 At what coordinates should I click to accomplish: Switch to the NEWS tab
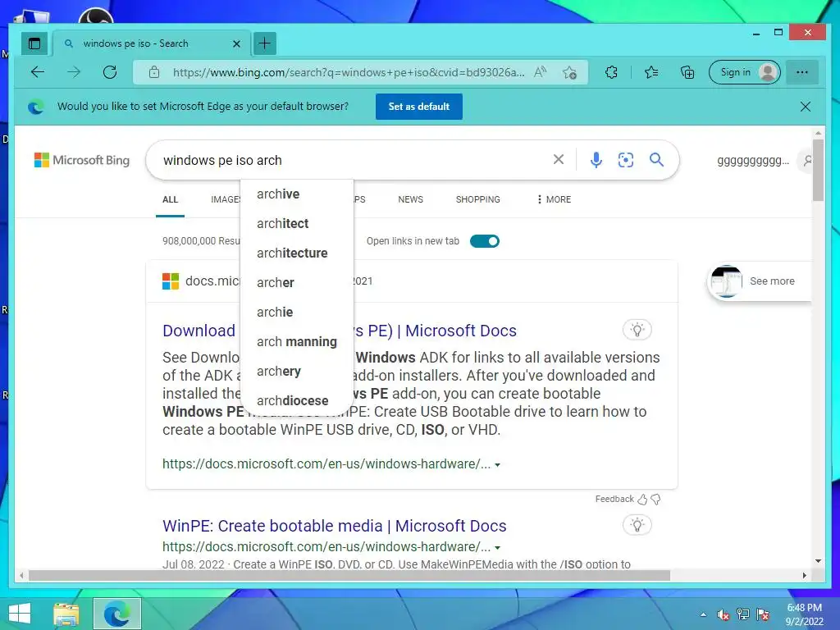tap(410, 199)
